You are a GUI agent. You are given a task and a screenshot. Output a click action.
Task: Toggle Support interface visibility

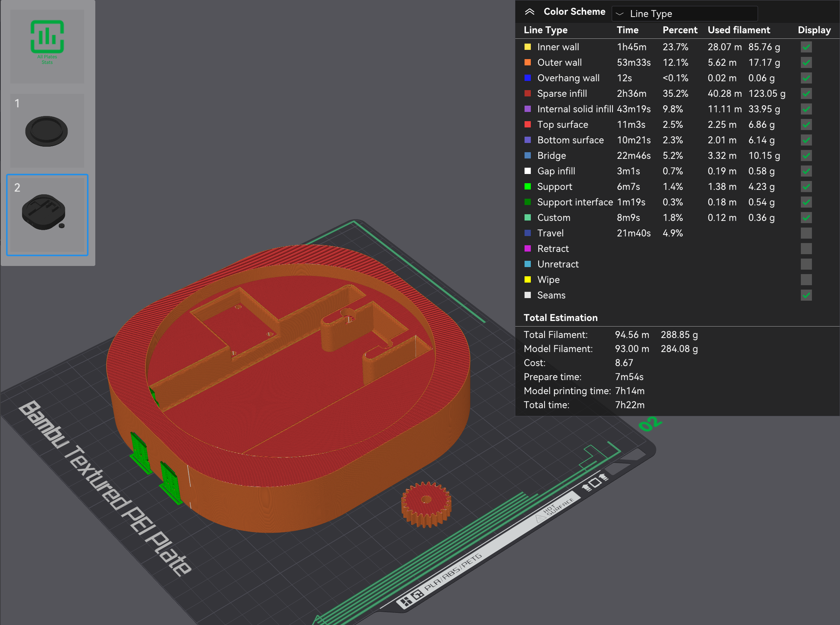806,202
